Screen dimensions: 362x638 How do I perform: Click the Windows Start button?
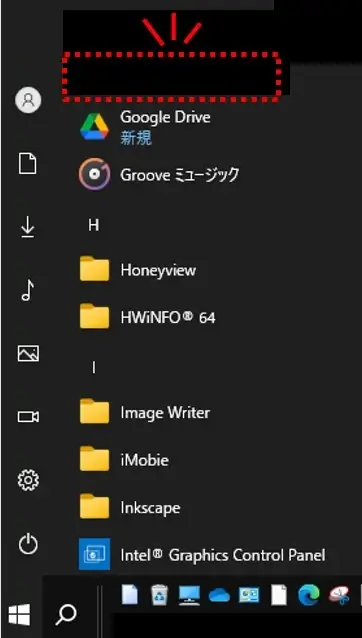(x=19, y=614)
